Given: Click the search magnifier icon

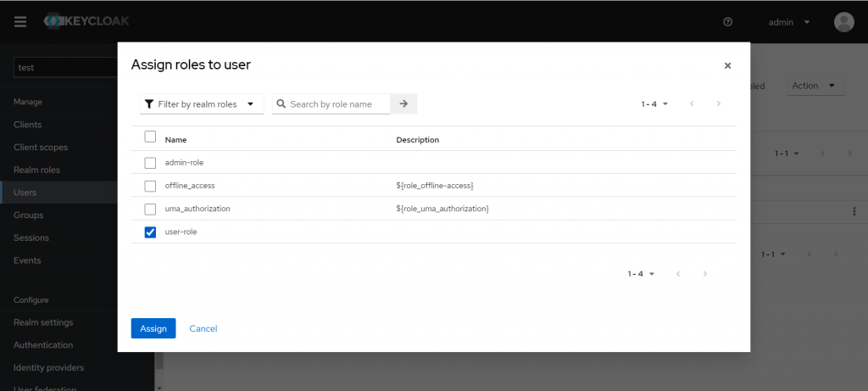Looking at the screenshot, I should pos(281,104).
